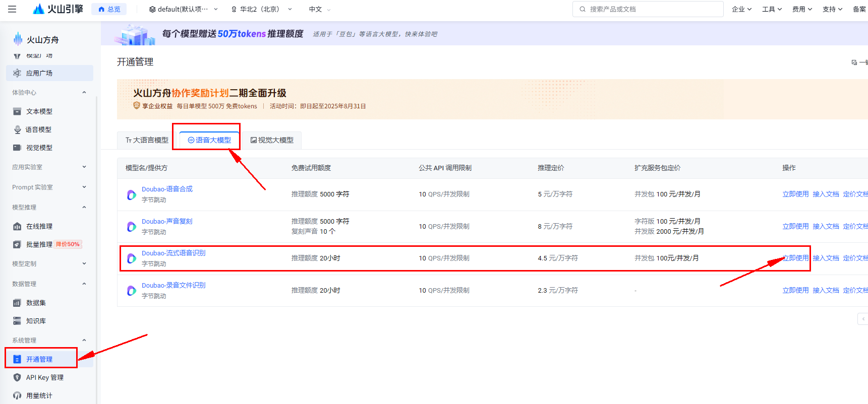Click 立即使用 for Doubao-录音文件识别
The width and height of the screenshot is (868, 404).
pos(795,290)
